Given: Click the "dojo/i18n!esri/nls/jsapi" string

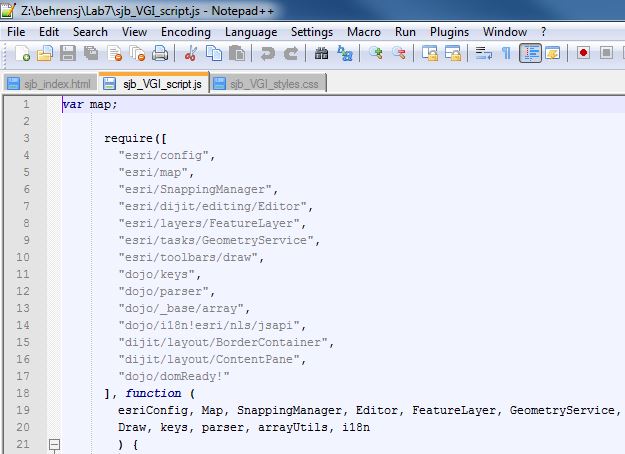Looking at the screenshot, I should pyautogui.click(x=209, y=325).
